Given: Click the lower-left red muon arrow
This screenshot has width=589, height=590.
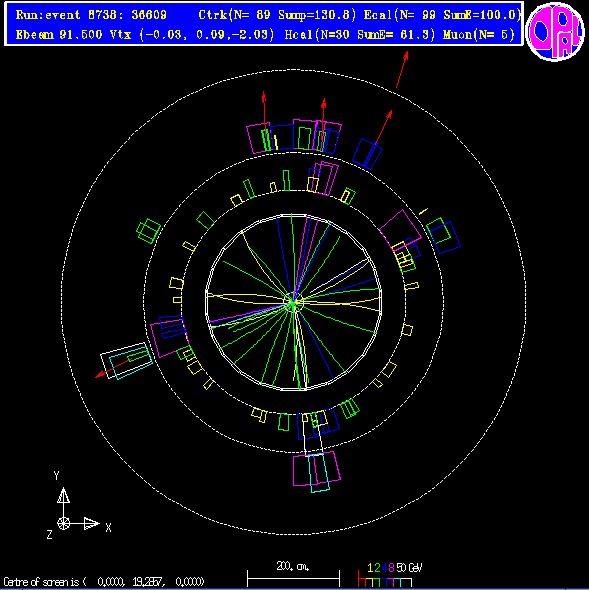Looking at the screenshot, I should coord(112,368).
